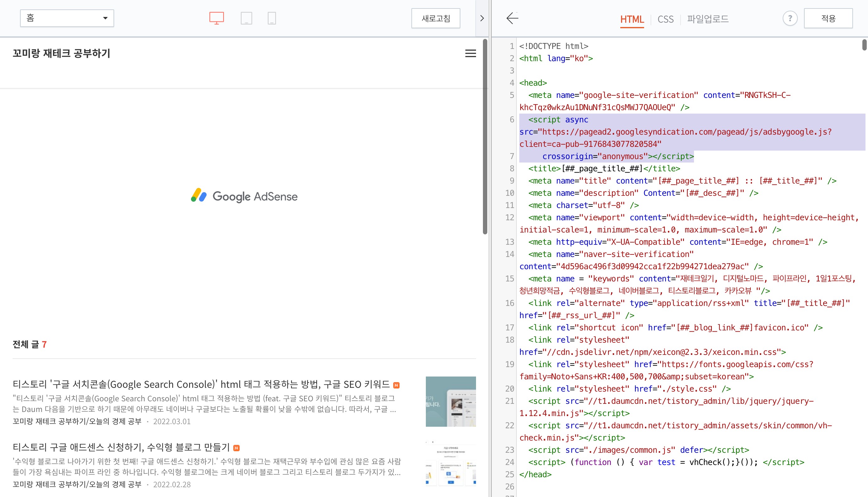Click meta charset utf-8 line
Screen dimensions: 868x497
583,206
